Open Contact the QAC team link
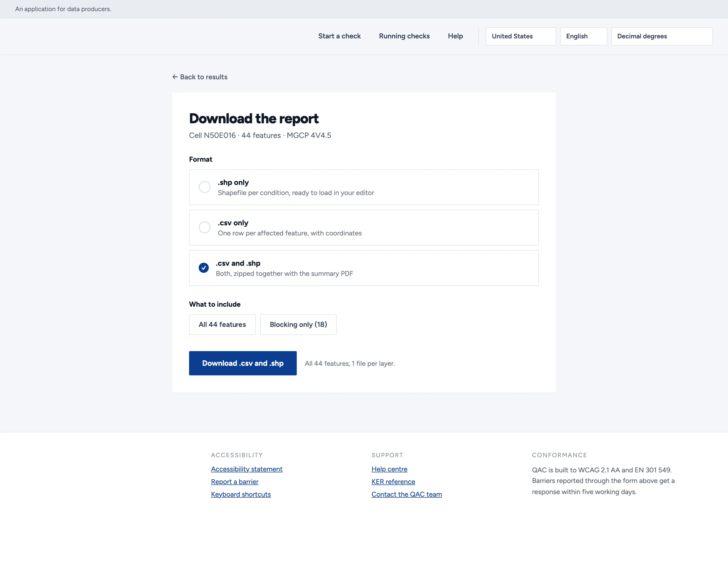The image size is (728, 581). pyautogui.click(x=406, y=494)
